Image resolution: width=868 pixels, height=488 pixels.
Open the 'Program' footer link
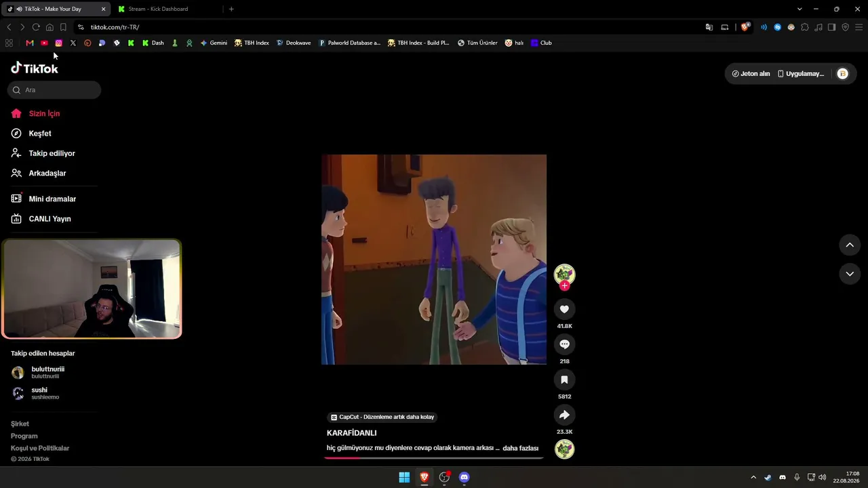(24, 436)
